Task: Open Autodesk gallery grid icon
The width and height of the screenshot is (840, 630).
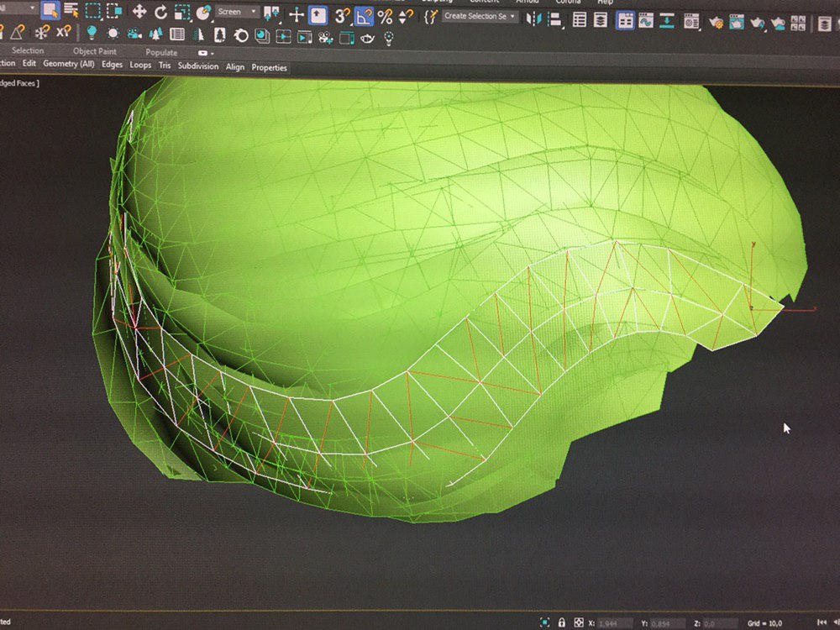Action: coord(798,23)
